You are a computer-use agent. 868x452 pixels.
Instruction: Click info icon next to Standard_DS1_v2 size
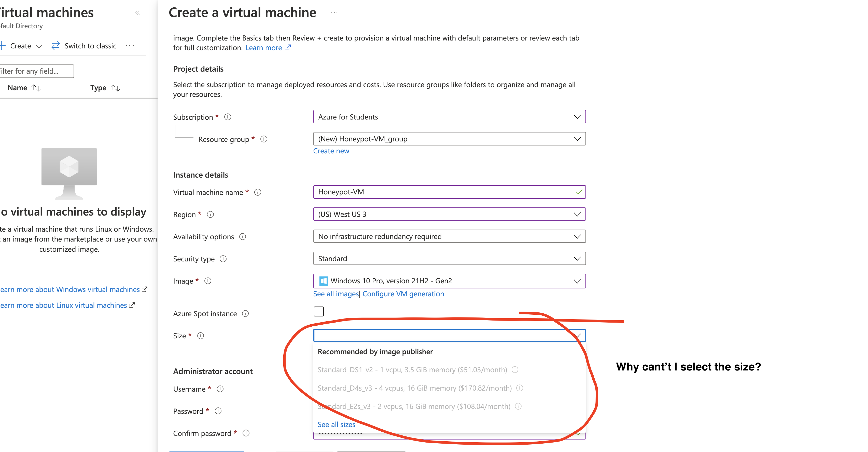pos(515,370)
